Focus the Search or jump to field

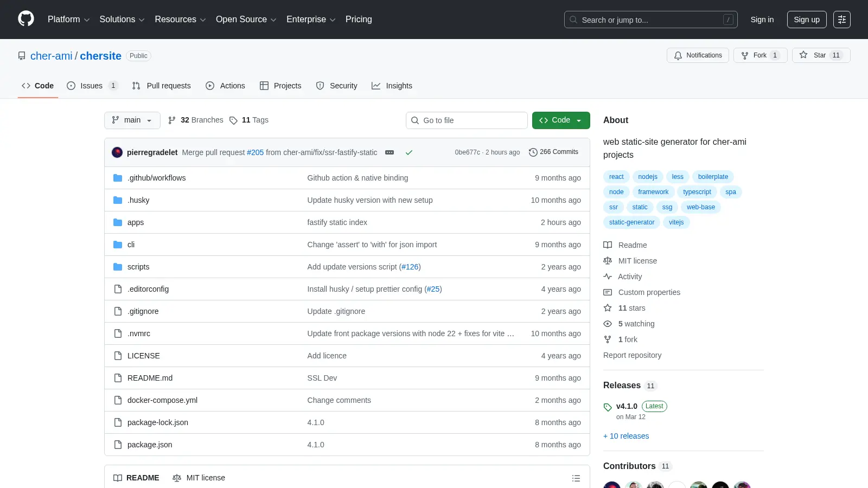651,20
